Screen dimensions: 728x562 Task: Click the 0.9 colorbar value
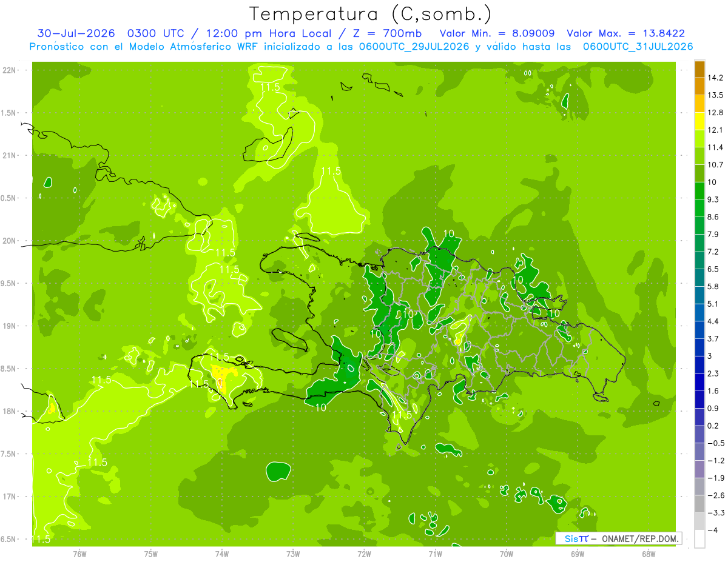(714, 408)
